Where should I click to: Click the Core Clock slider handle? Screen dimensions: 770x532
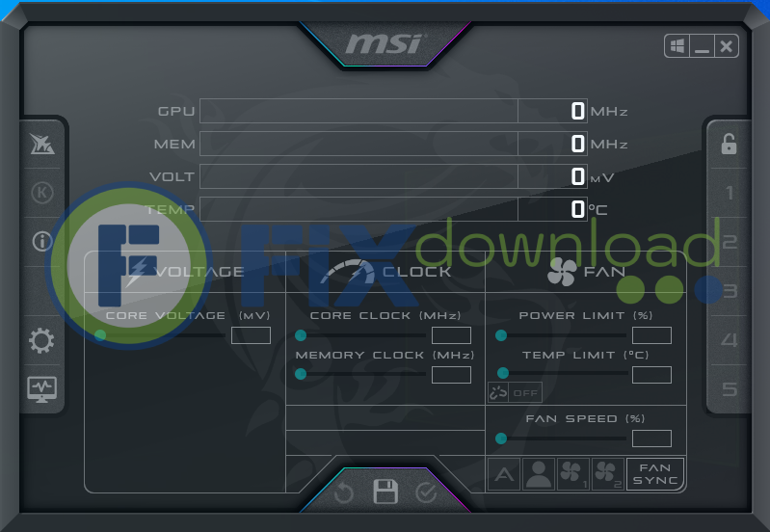[301, 335]
